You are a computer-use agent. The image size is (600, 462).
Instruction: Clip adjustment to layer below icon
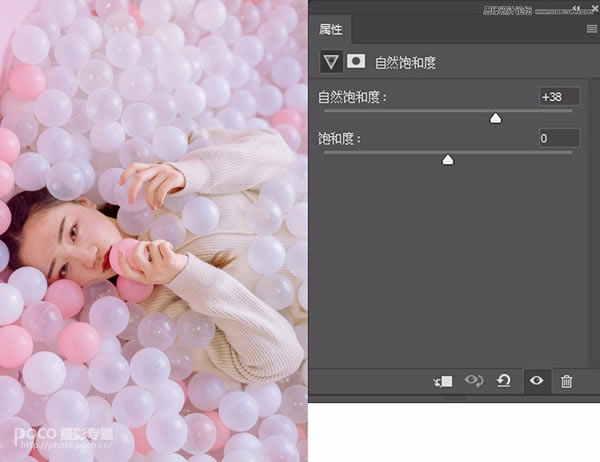[x=443, y=381]
